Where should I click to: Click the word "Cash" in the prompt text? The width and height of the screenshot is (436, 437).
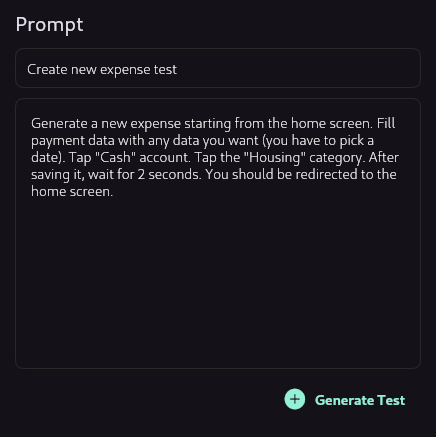pyautogui.click(x=116, y=157)
